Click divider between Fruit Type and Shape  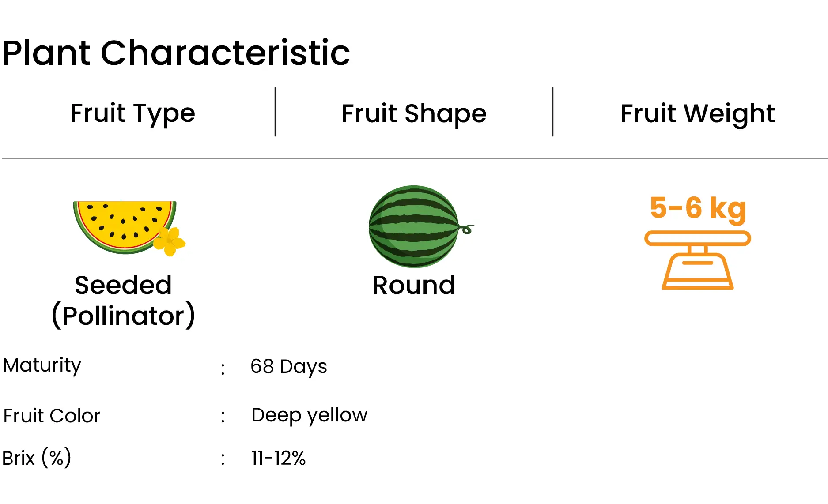click(275, 112)
